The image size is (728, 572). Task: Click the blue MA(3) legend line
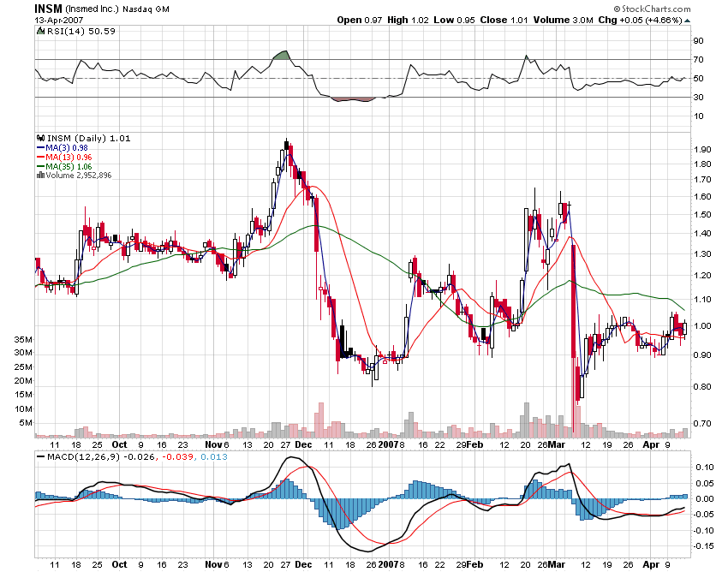pos(40,147)
